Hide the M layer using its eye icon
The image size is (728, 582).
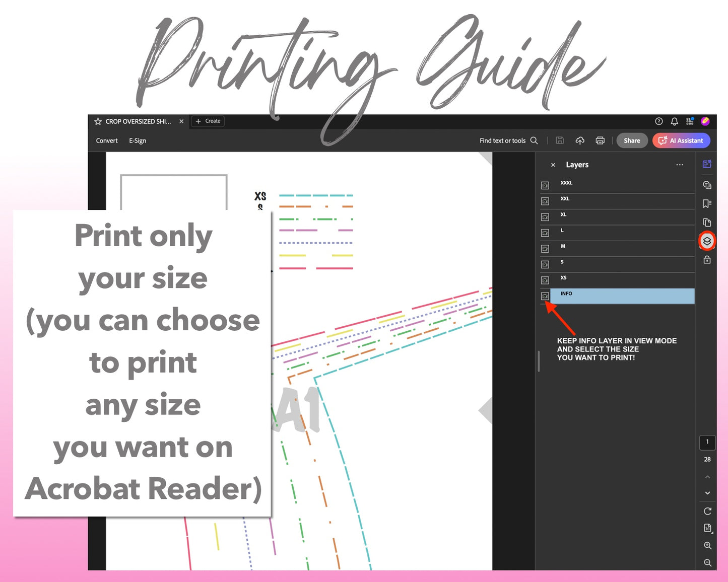[x=545, y=249]
